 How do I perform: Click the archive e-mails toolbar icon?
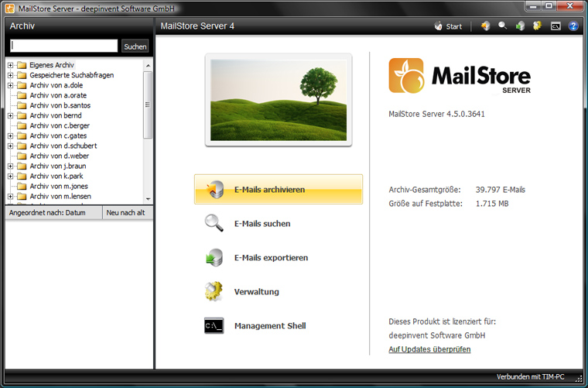(486, 26)
